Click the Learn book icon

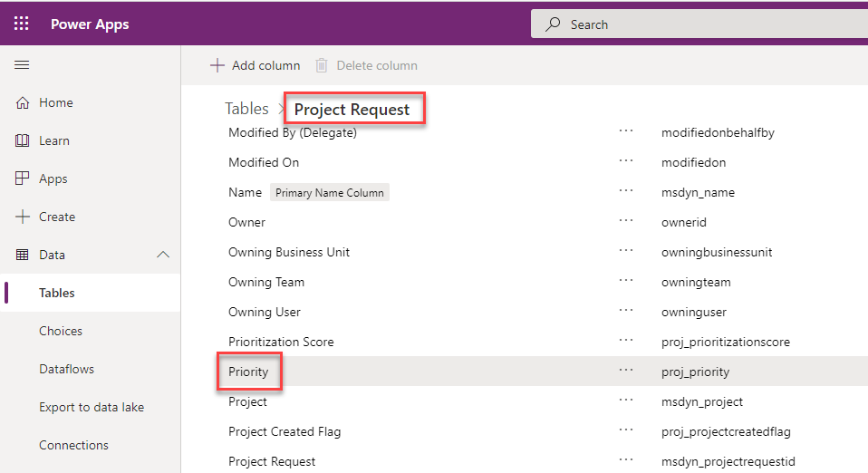pos(23,141)
